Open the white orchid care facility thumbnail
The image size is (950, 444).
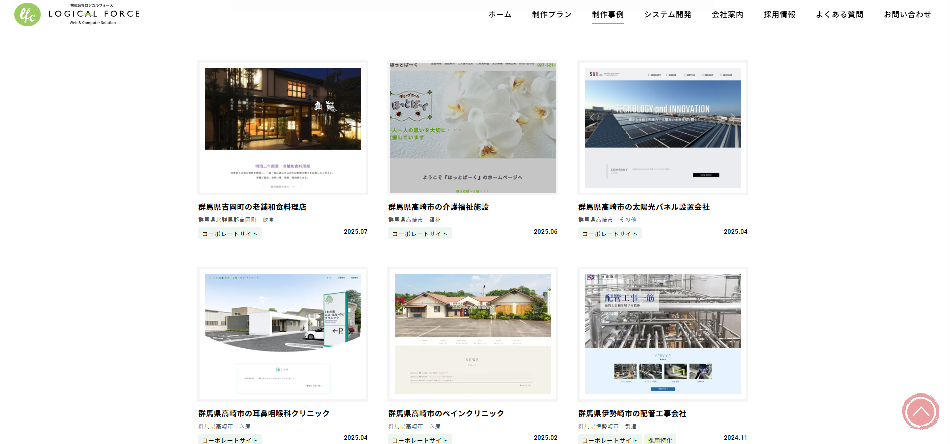(472, 128)
